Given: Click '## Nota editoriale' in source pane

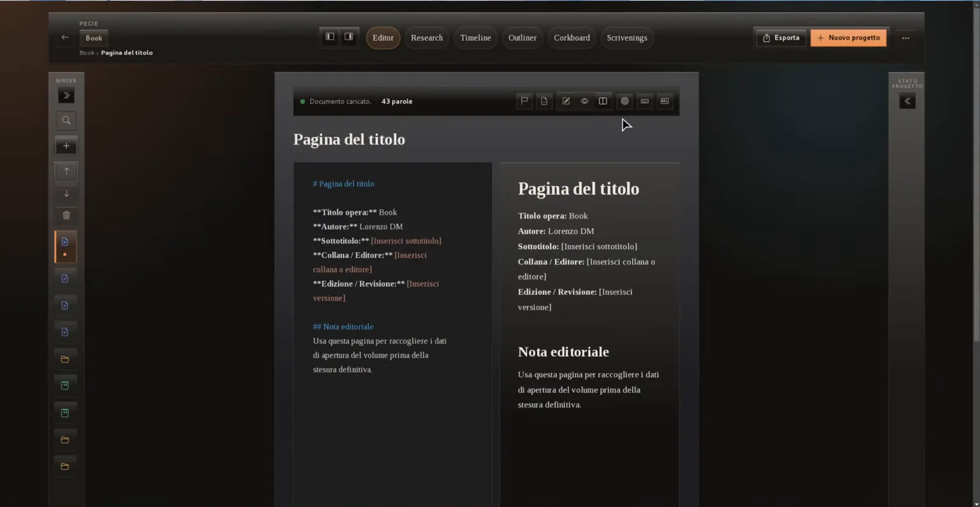Looking at the screenshot, I should (x=343, y=327).
